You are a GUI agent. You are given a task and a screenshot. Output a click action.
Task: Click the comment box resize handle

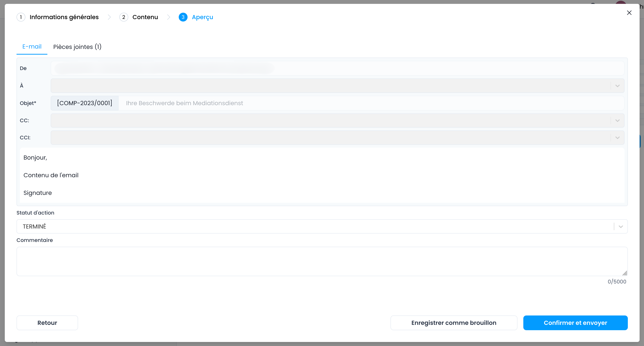625,273
